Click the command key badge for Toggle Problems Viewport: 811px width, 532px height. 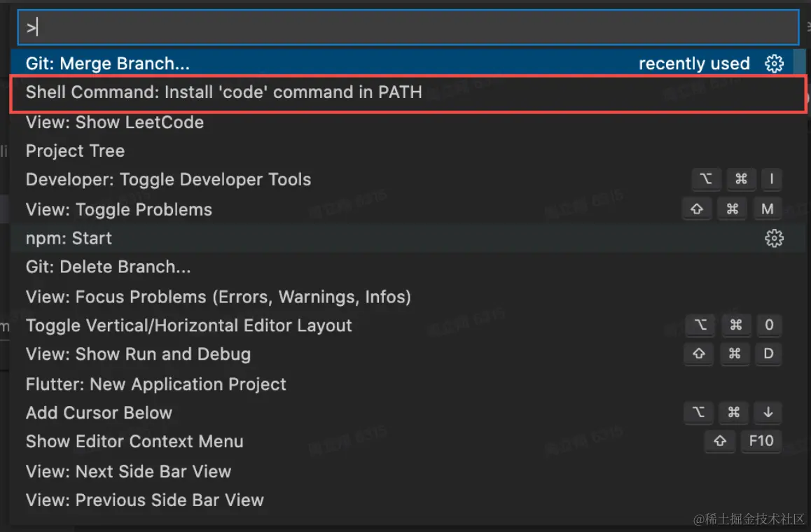733,209
